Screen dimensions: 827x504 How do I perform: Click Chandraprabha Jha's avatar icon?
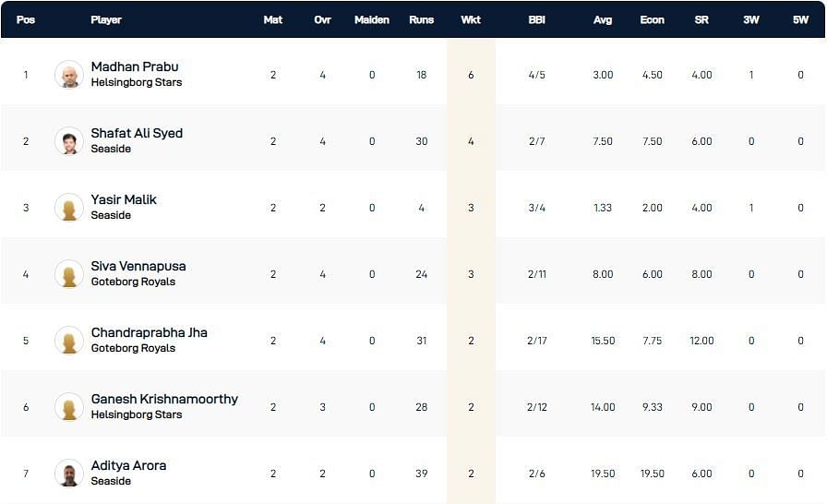(69, 341)
